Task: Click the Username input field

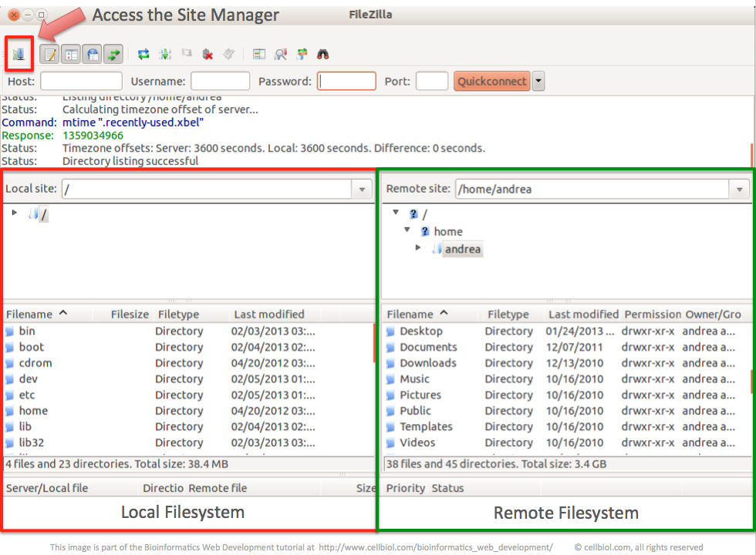Action: point(220,81)
